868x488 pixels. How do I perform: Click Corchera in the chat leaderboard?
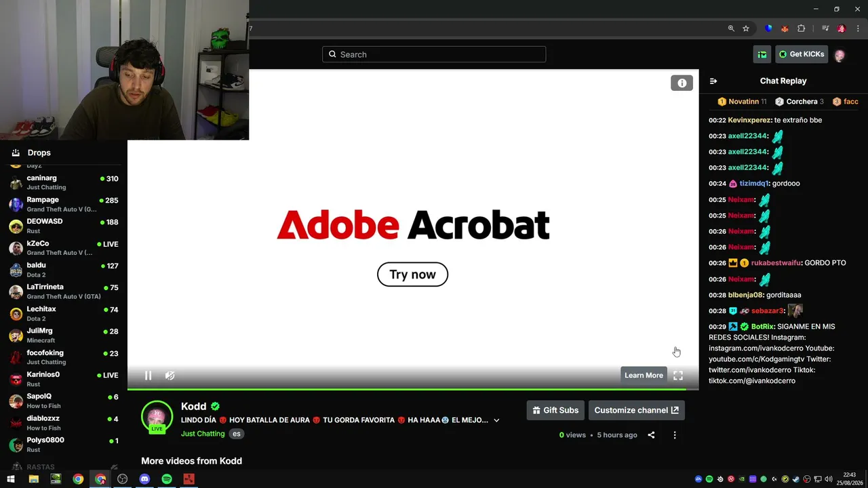pos(802,102)
